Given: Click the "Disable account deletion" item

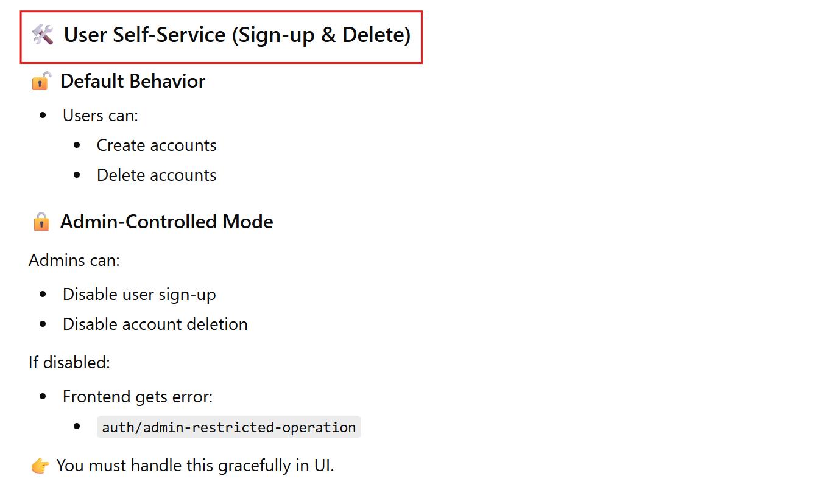Looking at the screenshot, I should (x=155, y=324).
